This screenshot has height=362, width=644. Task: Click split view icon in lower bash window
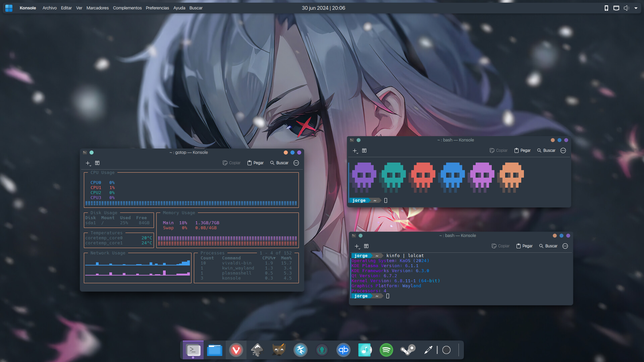click(x=366, y=246)
